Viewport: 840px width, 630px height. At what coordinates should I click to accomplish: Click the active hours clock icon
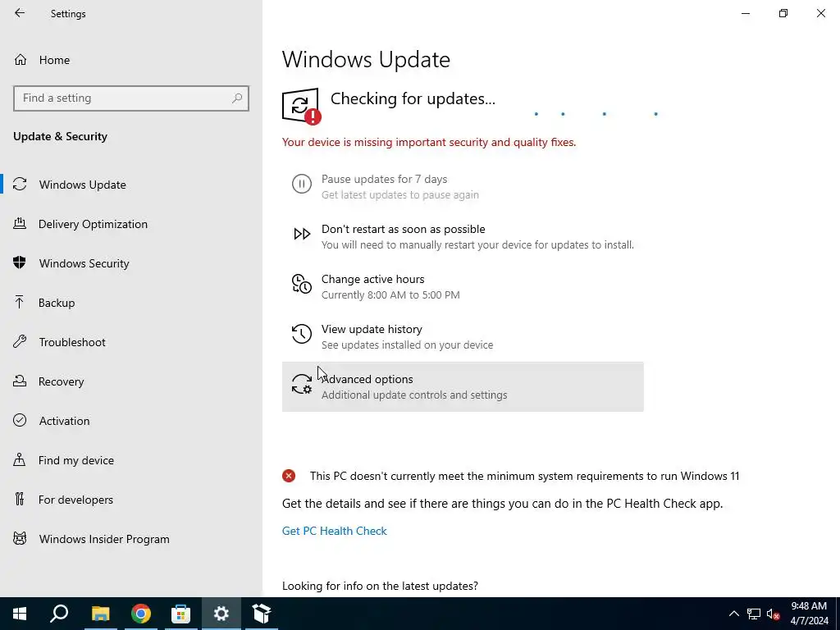point(302,284)
